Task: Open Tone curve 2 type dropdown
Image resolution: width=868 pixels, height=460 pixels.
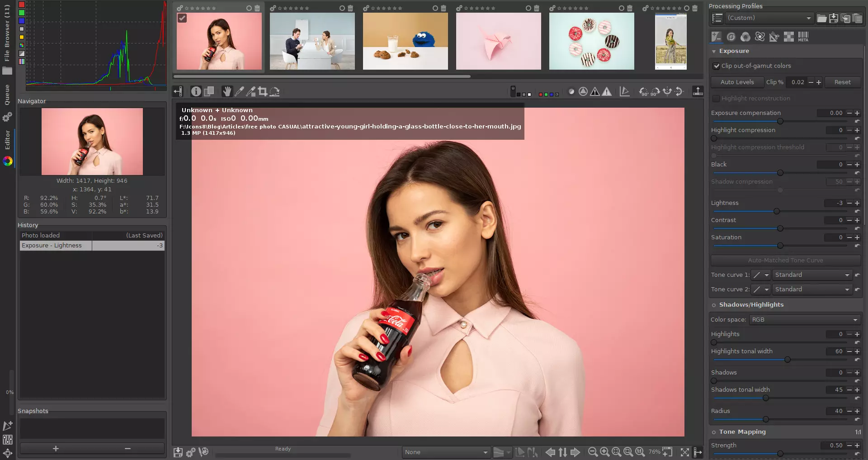Action: tap(761, 289)
